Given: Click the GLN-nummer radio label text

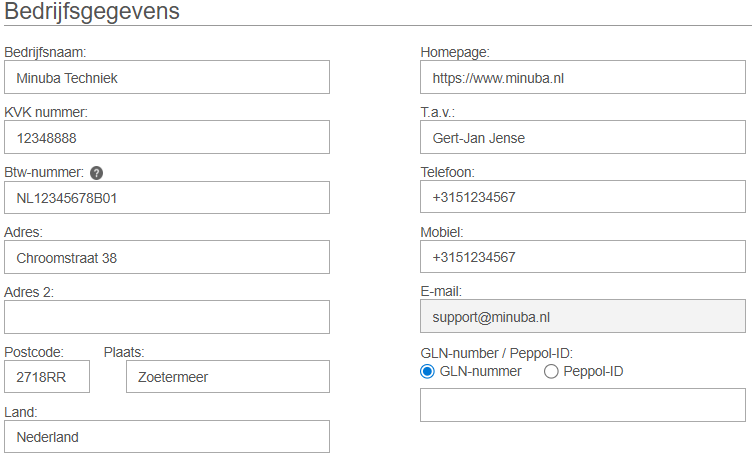Looking at the screenshot, I should click(480, 372).
